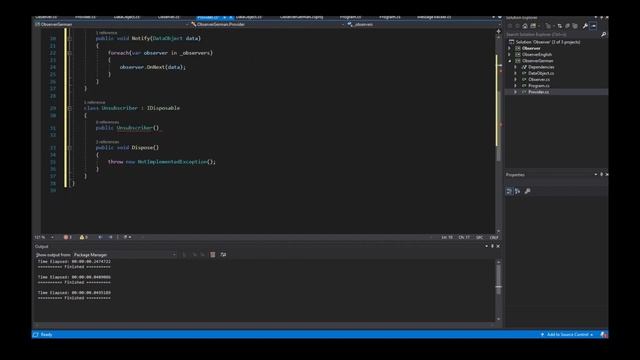Screen dimensions: 640x360
Task: Expand the ObserverEnglish project node
Action: pyautogui.click(x=509, y=54)
